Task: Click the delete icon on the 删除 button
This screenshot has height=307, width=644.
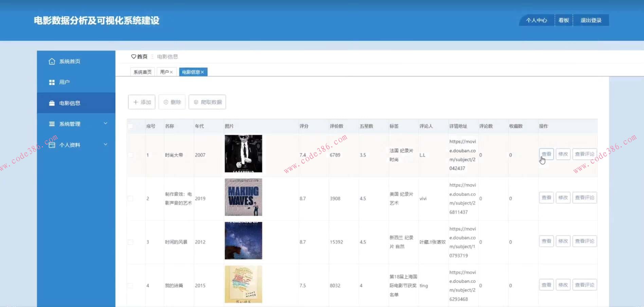Action: (166, 102)
